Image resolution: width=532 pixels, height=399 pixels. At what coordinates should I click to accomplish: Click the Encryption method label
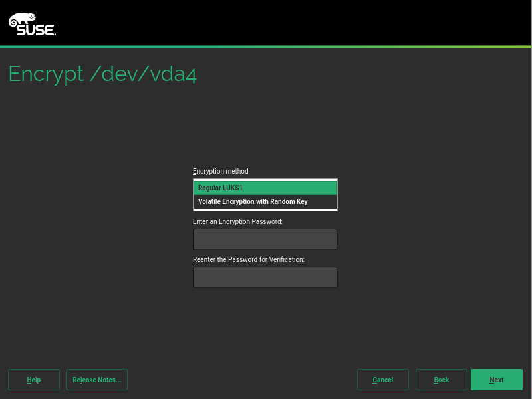point(220,171)
